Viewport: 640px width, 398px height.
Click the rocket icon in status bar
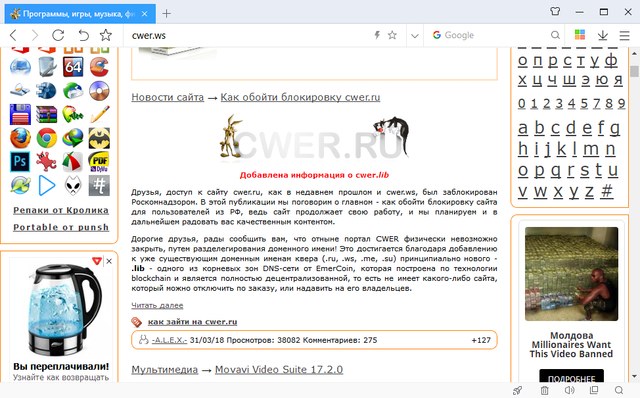click(x=517, y=390)
